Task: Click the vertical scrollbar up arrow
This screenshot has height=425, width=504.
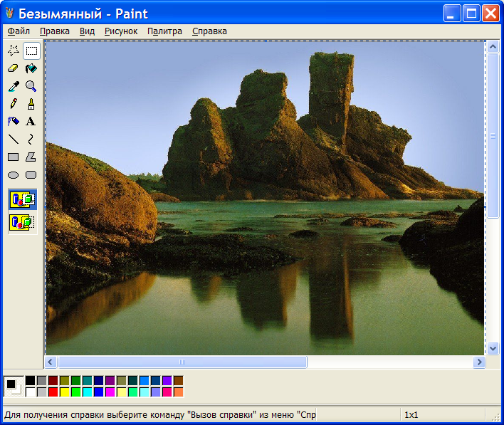Action: coord(493,47)
